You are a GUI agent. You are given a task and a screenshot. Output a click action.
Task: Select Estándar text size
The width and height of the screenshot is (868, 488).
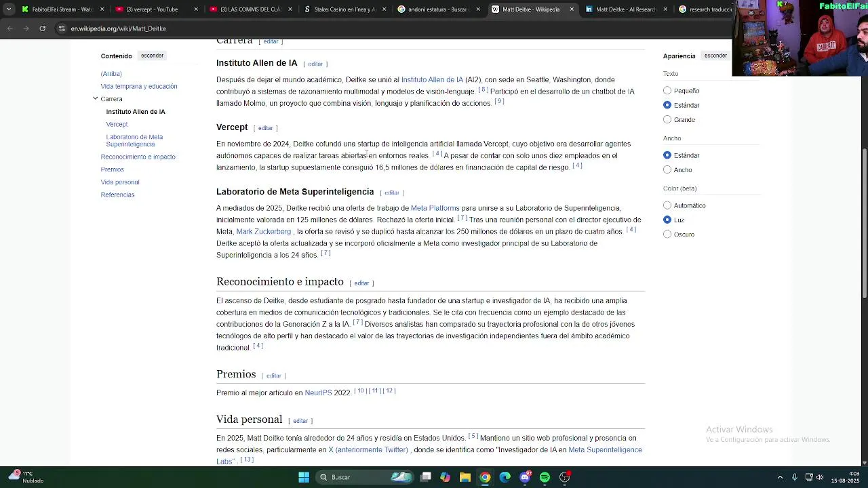pyautogui.click(x=667, y=105)
